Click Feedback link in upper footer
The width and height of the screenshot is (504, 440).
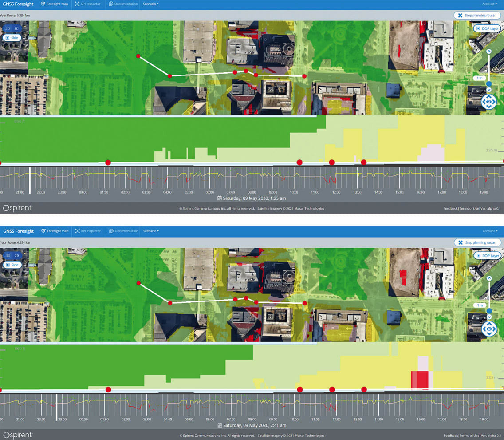tap(450, 208)
